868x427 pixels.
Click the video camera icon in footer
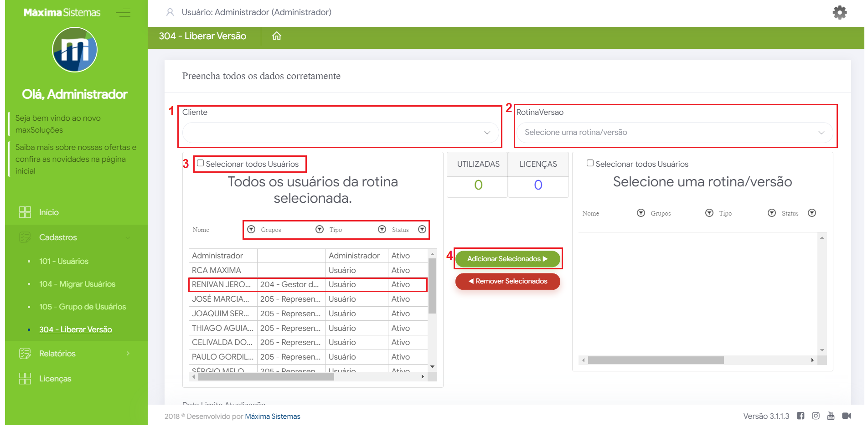pos(847,416)
